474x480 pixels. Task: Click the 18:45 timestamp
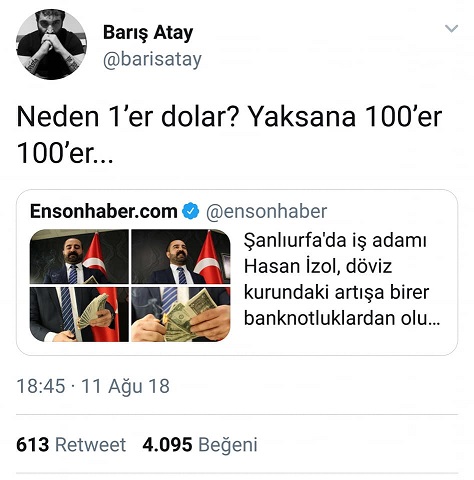pyautogui.click(x=41, y=386)
